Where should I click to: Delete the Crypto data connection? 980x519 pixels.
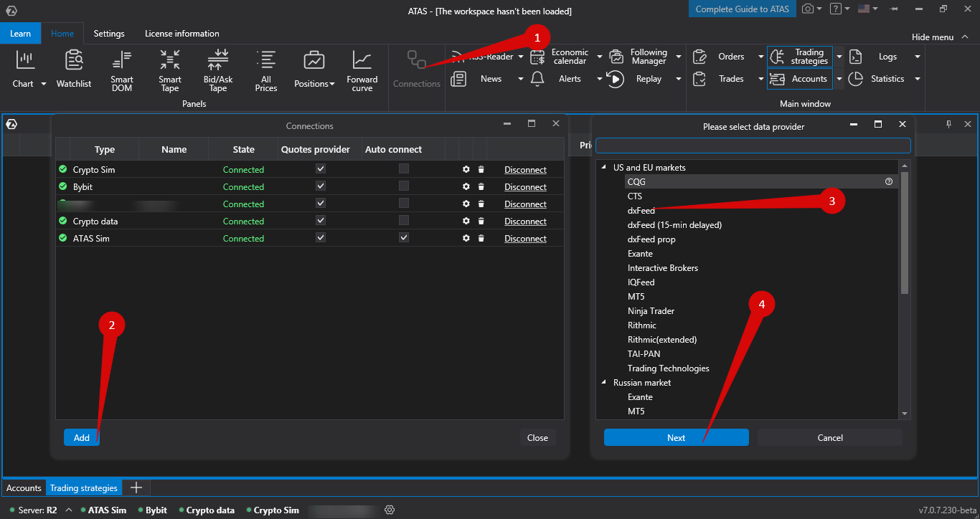[481, 222]
